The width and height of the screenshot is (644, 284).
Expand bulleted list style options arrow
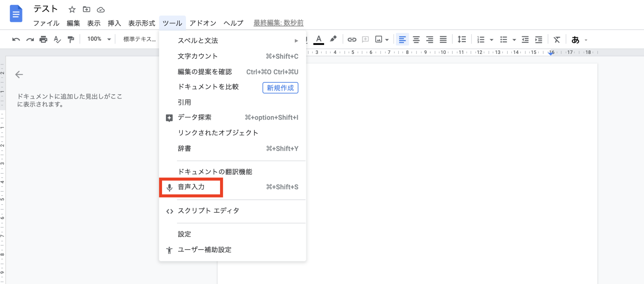tap(514, 40)
